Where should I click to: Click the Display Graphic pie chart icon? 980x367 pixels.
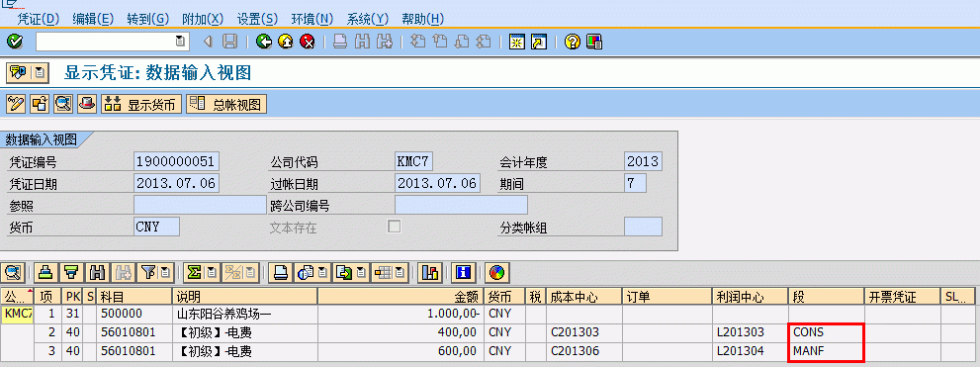point(496,273)
